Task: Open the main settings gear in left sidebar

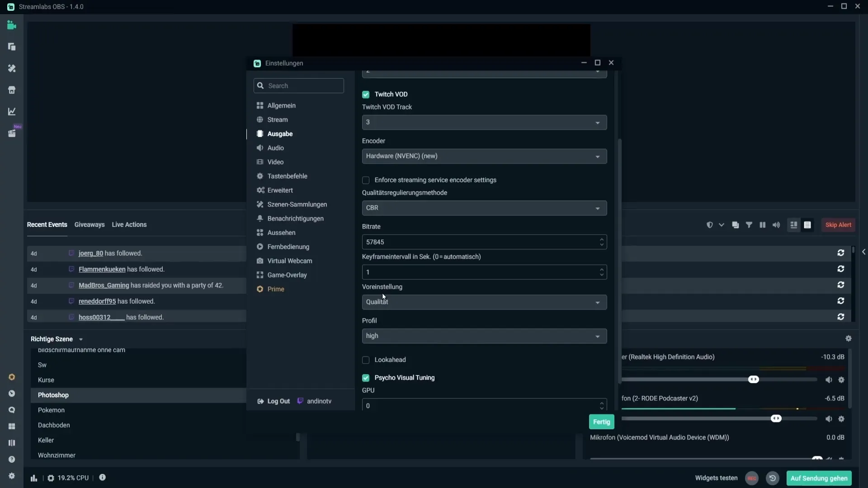Action: 12,476
